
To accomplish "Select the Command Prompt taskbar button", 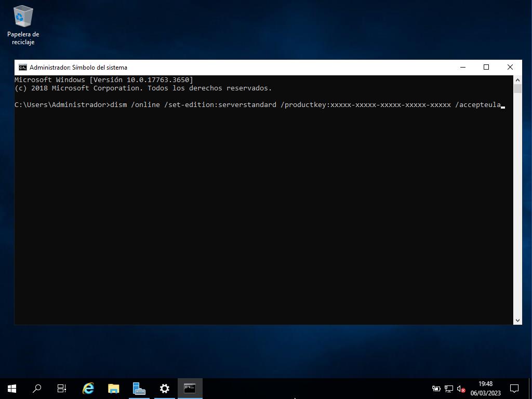I will 190,388.
